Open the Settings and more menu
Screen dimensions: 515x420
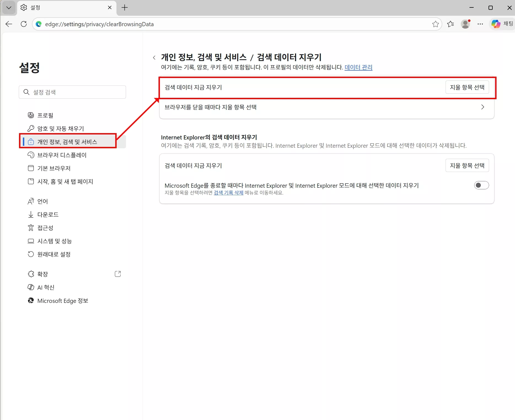pyautogui.click(x=480, y=24)
